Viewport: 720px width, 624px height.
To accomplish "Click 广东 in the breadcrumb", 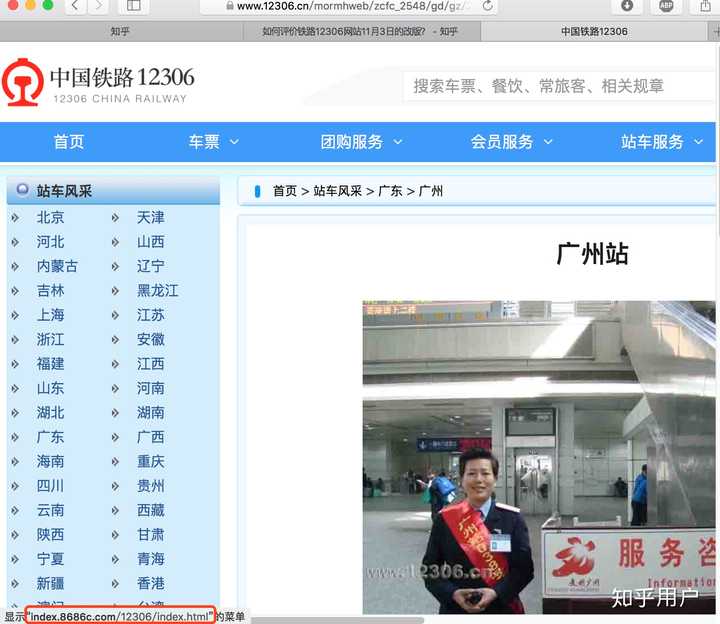I will (390, 191).
